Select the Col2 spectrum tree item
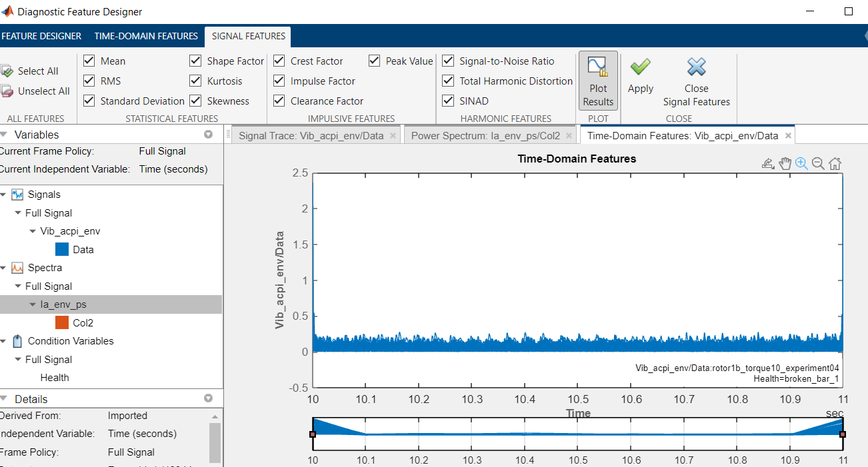868x467 pixels. point(83,323)
